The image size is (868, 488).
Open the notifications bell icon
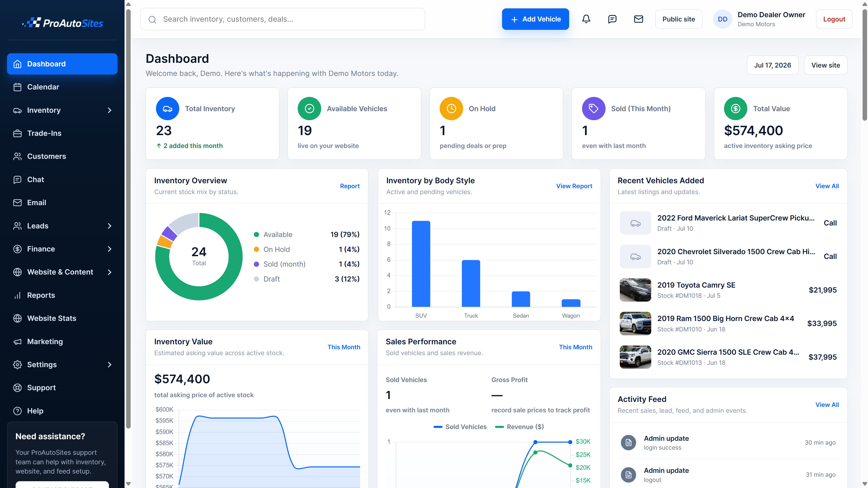coord(586,19)
